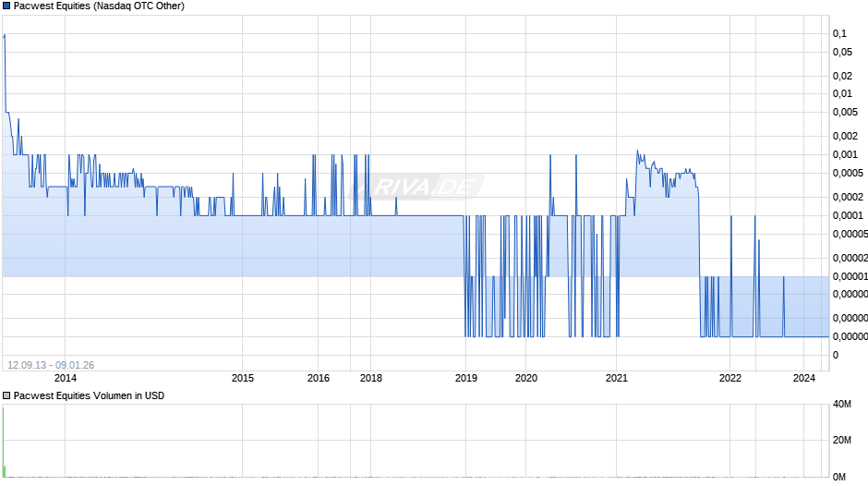This screenshot has height=486, width=868.
Task: Click the 0,0002 price axis label
Action: click(x=848, y=198)
